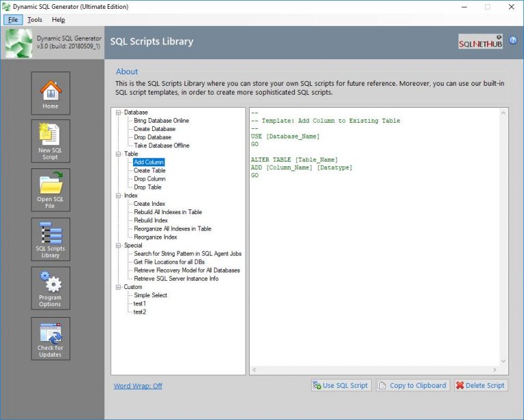Collapse the Special tree node
This screenshot has height=420, width=524.
click(x=118, y=245)
